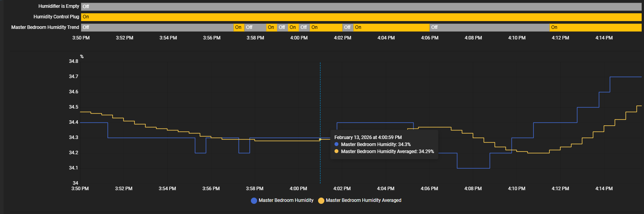The image size is (644, 214).
Task: Hide the Master Bedroom Humidity series via legend label
Action: click(286, 200)
